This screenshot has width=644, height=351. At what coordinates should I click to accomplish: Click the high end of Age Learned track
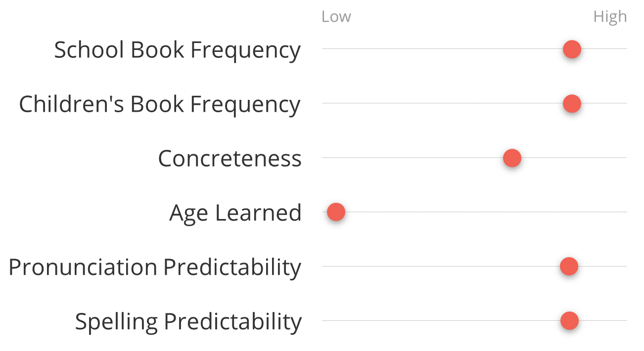pyautogui.click(x=624, y=212)
